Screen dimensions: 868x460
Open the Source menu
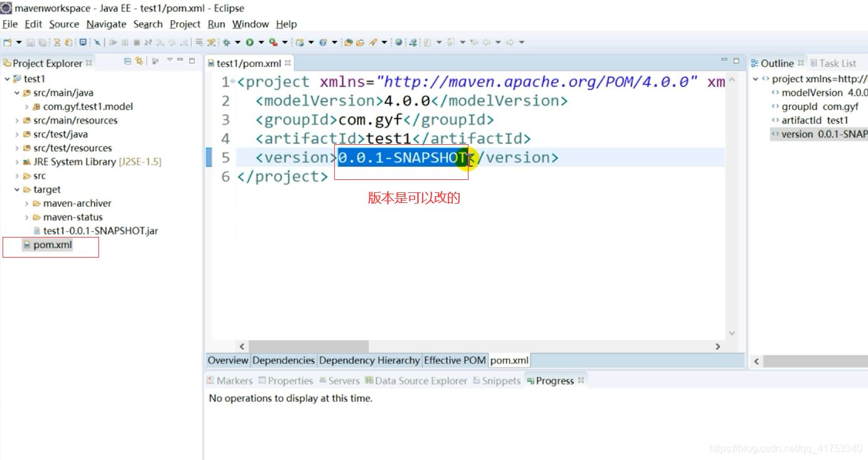point(64,24)
